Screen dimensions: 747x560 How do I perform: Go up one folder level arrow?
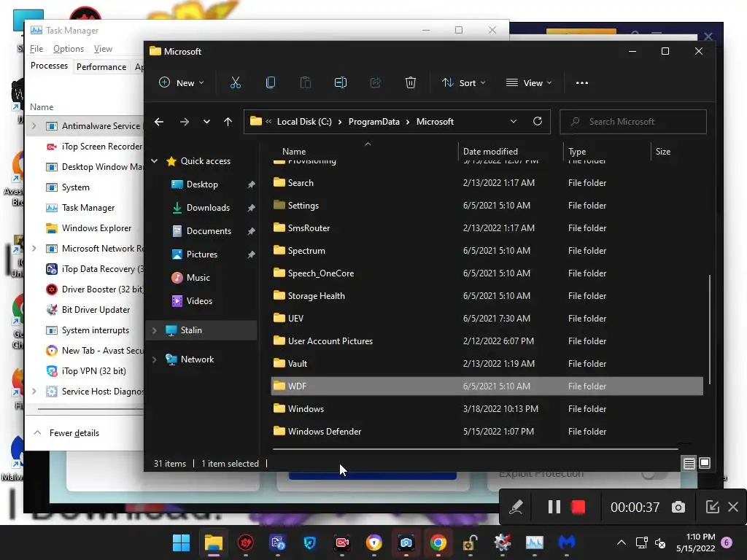[228, 122]
